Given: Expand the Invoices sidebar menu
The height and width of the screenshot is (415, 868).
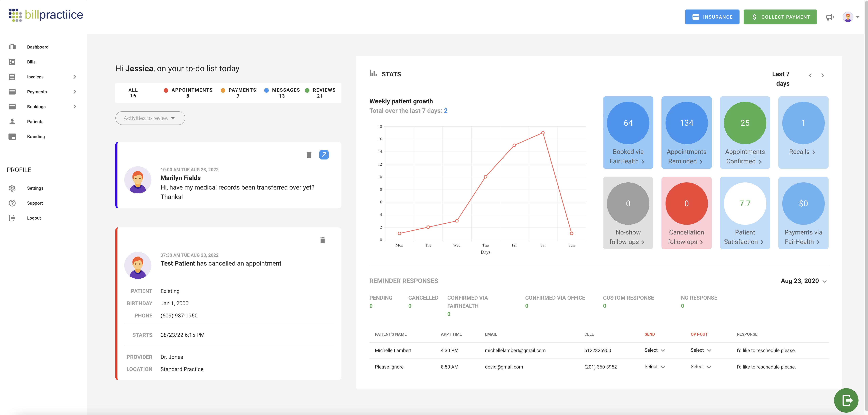Looking at the screenshot, I should click(x=75, y=77).
